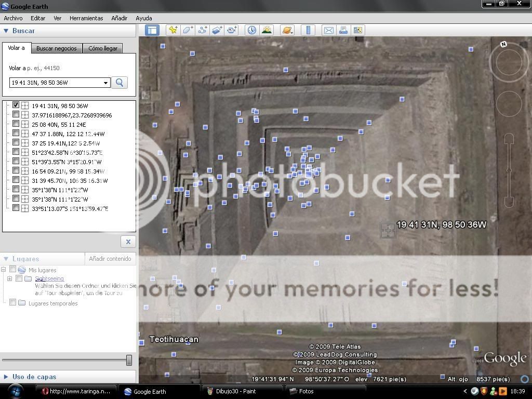Click the print toolbar icon
532x399 pixels.
(343, 30)
